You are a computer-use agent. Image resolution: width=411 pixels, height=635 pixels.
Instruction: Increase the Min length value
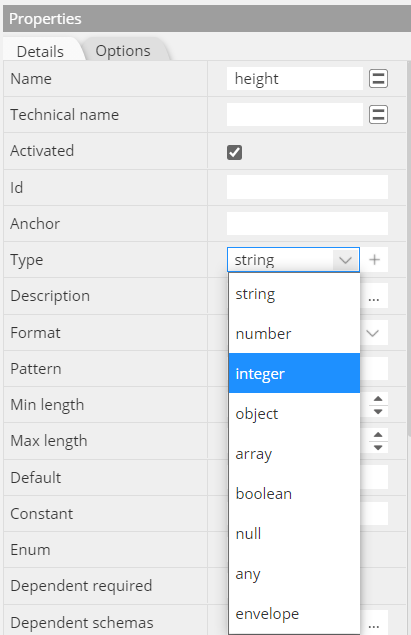click(378, 399)
